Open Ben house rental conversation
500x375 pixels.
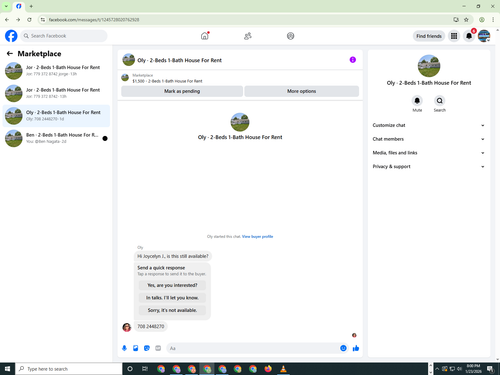pyautogui.click(x=56, y=138)
